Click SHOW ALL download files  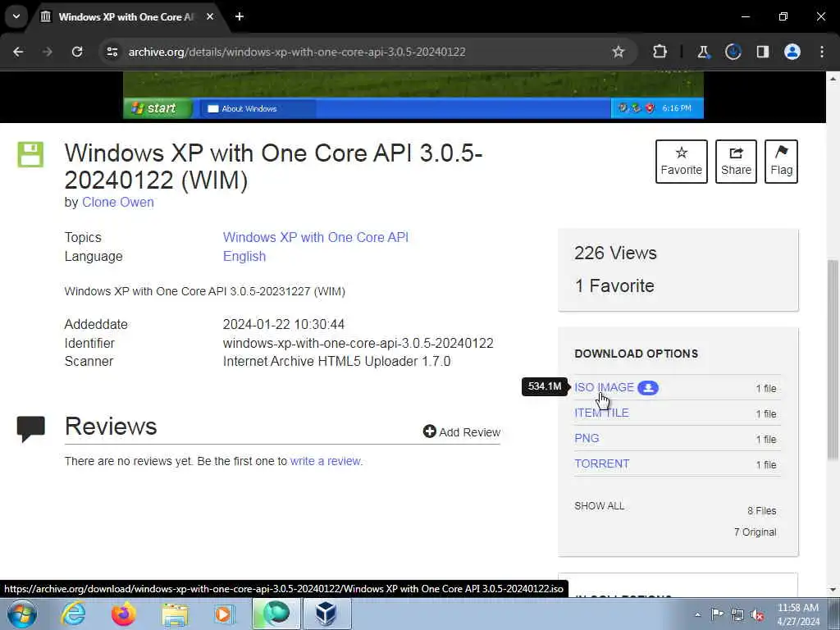coord(599,505)
